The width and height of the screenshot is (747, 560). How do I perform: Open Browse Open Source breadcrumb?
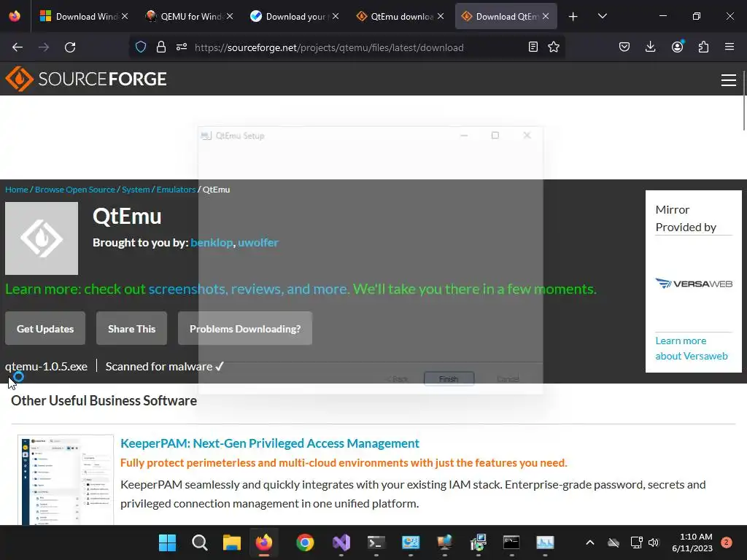(x=75, y=190)
